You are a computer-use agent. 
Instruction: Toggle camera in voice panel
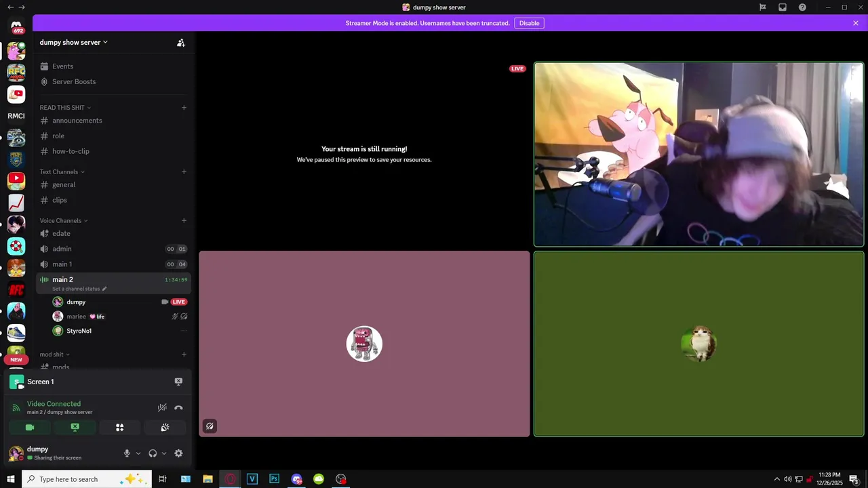point(30,428)
